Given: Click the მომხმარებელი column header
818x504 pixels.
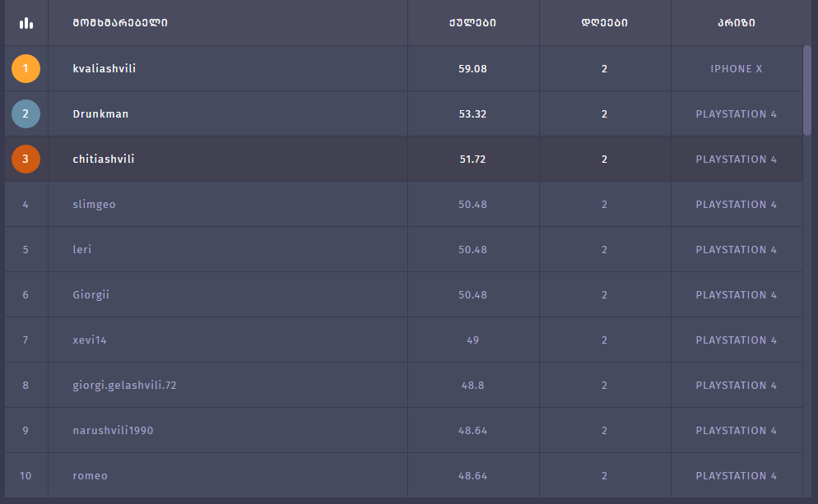Looking at the screenshot, I should [x=120, y=23].
